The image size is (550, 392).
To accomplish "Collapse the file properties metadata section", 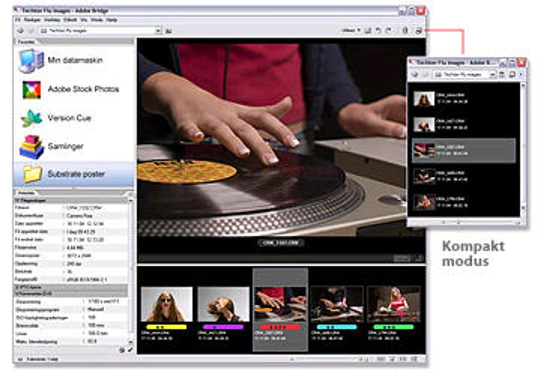I will (x=17, y=201).
